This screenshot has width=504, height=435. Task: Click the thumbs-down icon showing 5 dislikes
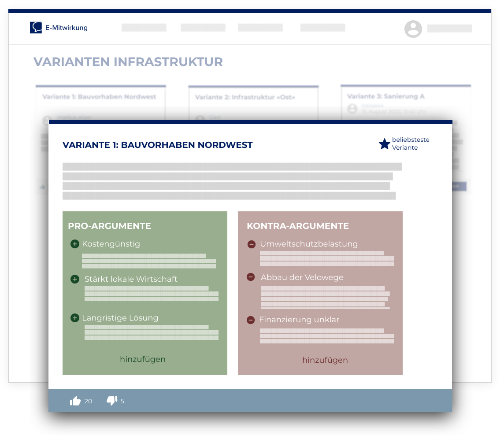[x=111, y=400]
